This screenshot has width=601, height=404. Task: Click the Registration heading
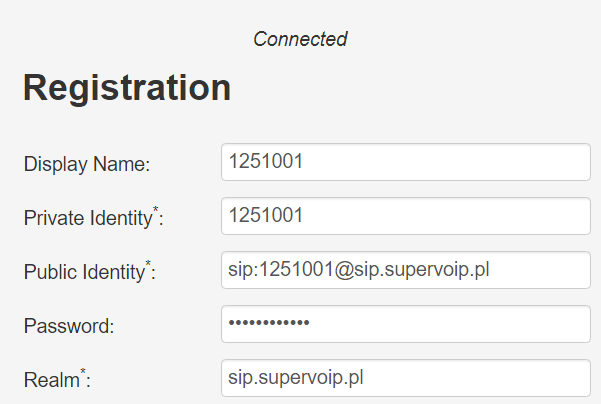[127, 88]
